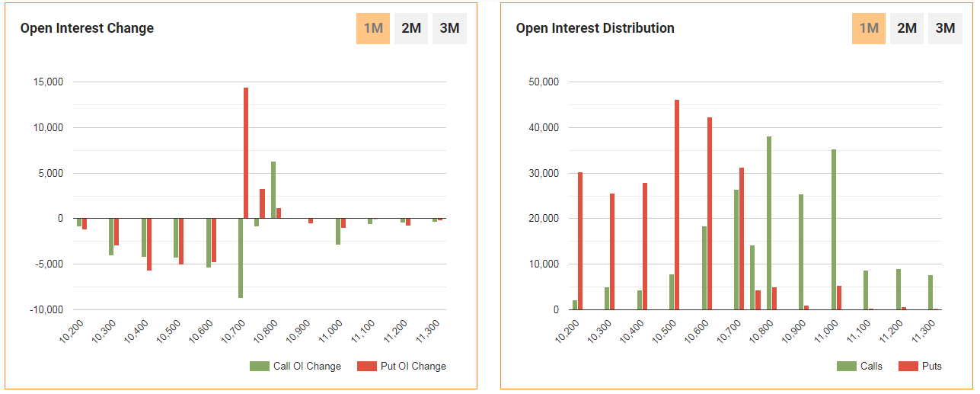Choose 3M period for Open Interest Distribution

pos(945,29)
